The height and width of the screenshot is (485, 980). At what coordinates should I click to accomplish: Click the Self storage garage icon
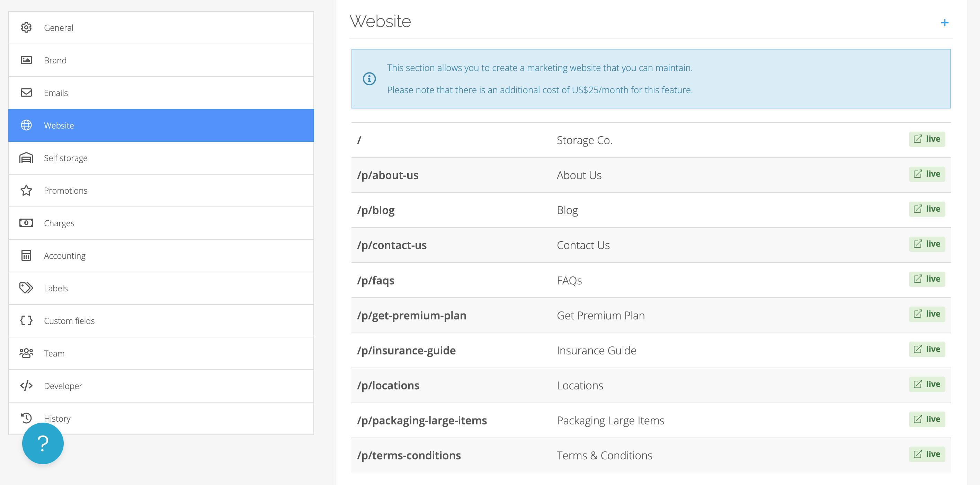pos(26,158)
